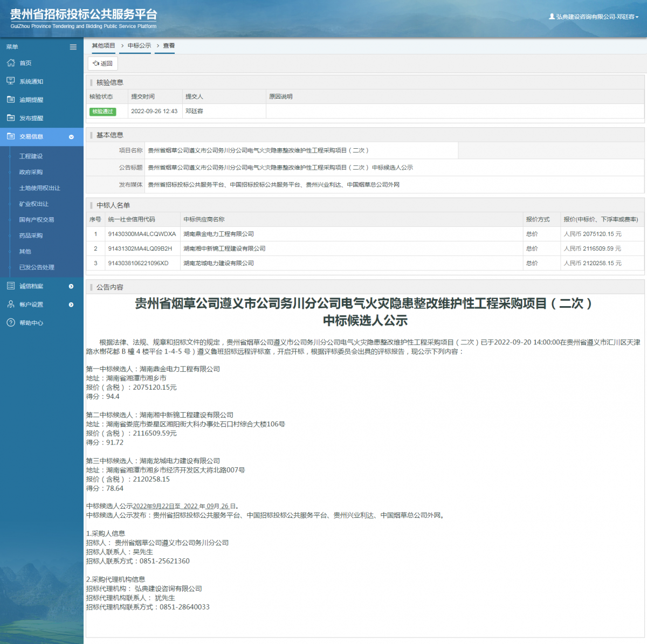
Task: Click the 查看 breadcrumb
Action: pos(169,46)
